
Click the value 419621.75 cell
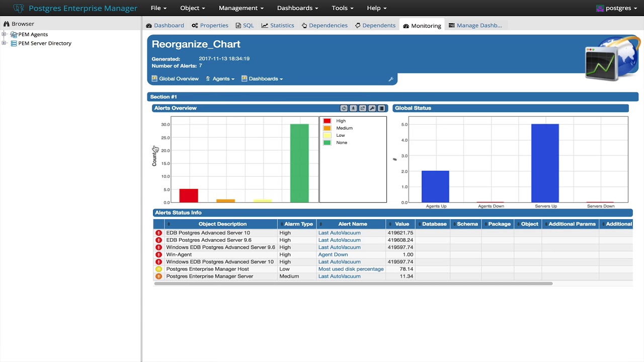[x=400, y=233]
